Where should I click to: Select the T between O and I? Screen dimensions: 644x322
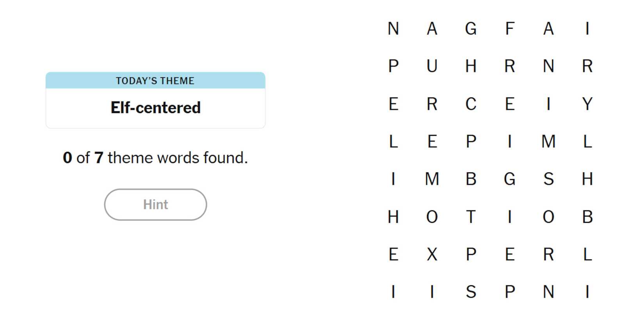point(471,217)
